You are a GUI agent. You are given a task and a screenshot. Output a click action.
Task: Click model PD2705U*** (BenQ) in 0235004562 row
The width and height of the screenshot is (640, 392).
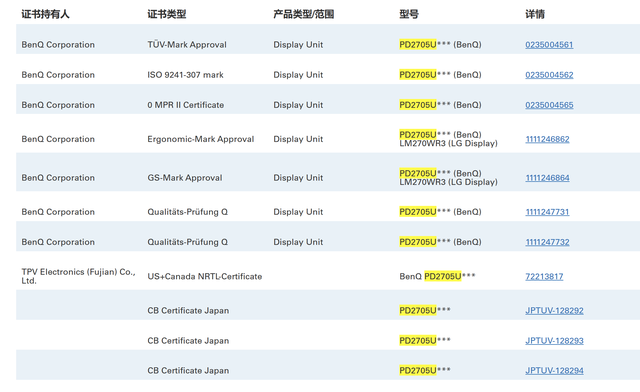[x=440, y=75]
